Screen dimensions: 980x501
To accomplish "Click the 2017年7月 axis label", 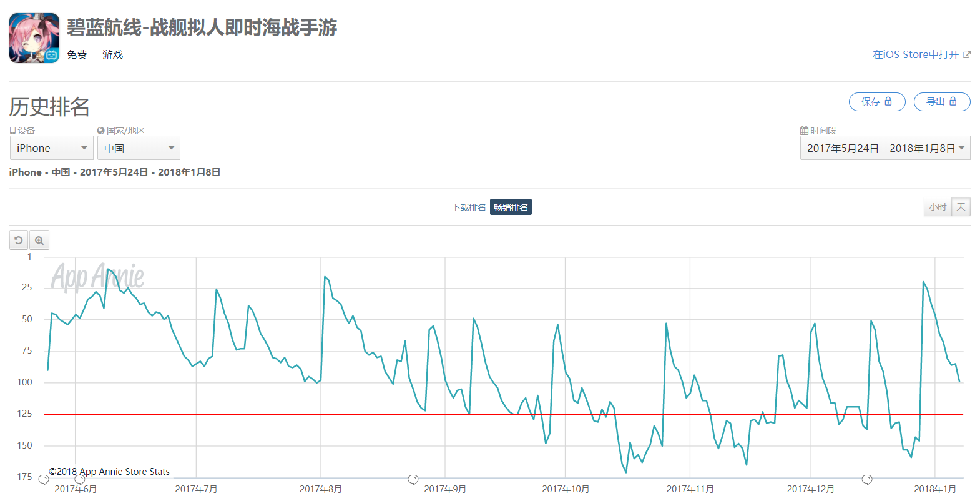I will pos(196,489).
